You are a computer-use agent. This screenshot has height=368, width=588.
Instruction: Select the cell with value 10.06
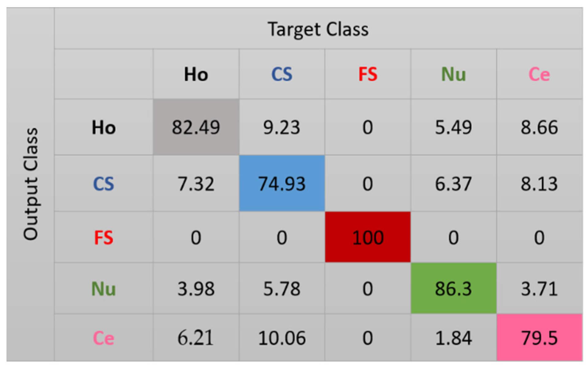point(282,338)
